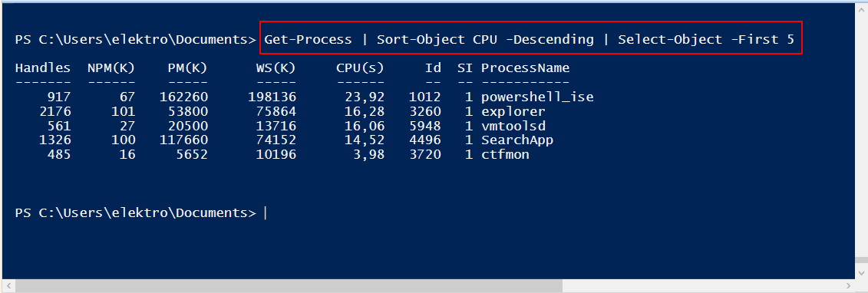The width and height of the screenshot is (868, 293).
Task: Click the NPM(K) column header
Action: 111,68
